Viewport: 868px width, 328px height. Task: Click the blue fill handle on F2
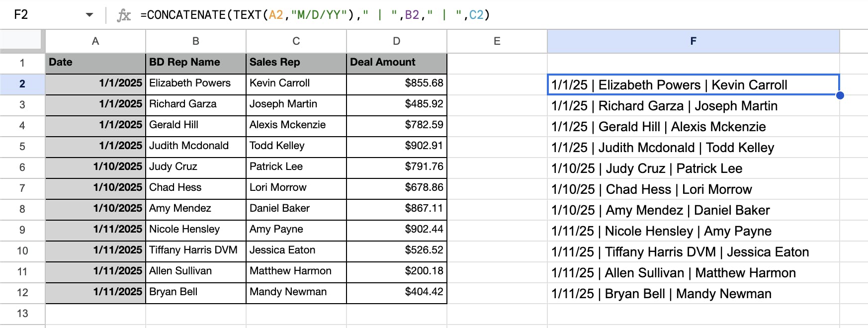(x=840, y=95)
